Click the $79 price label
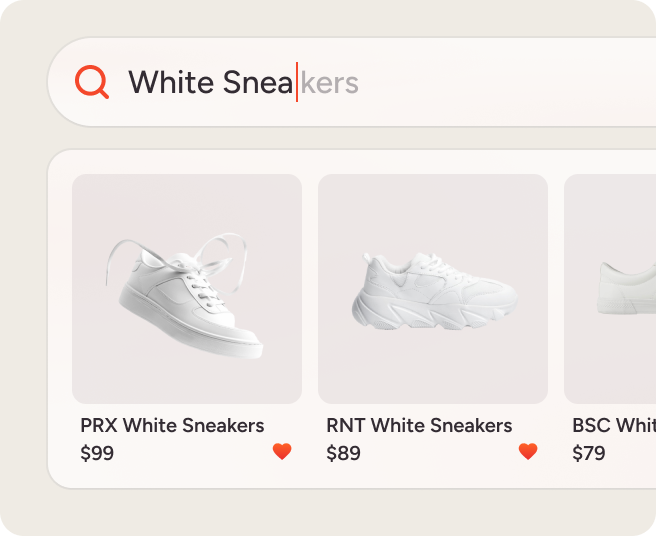This screenshot has height=536, width=656. 589,453
